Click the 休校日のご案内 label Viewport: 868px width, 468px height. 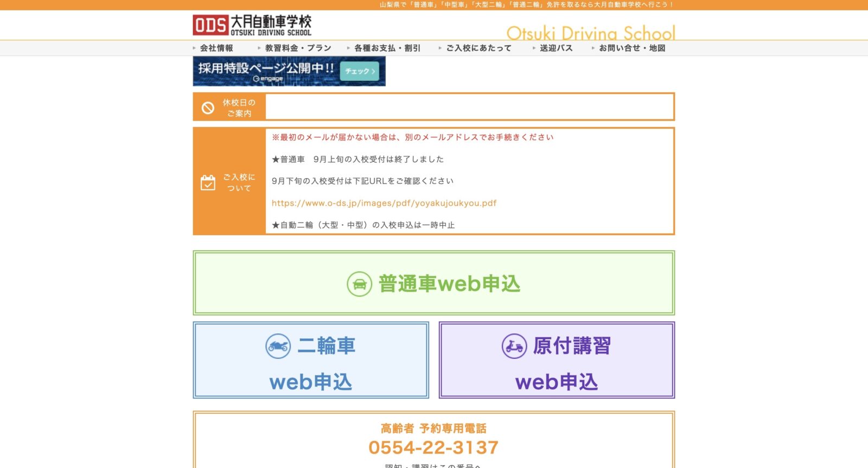(x=239, y=107)
